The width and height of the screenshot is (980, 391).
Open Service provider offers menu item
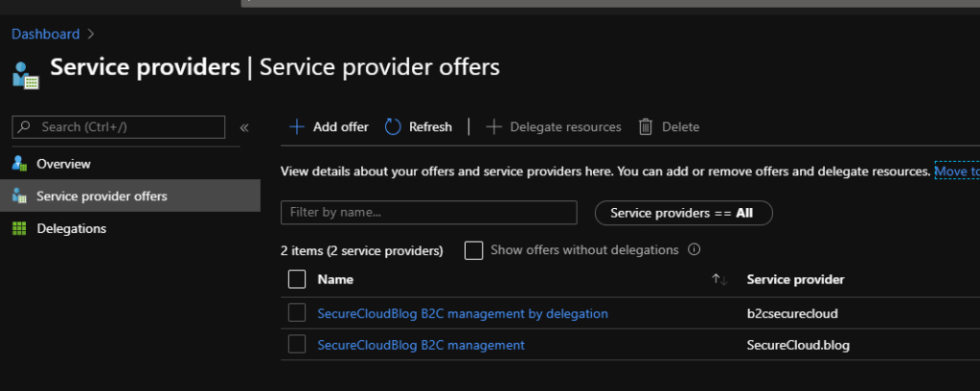tap(102, 196)
